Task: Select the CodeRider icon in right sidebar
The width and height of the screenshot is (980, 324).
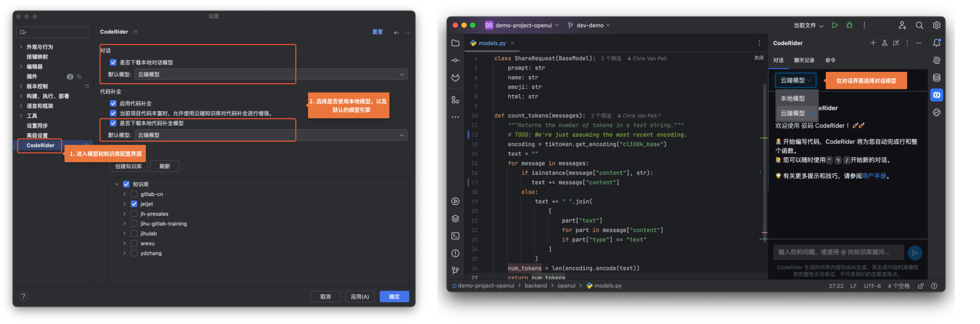Action: point(936,95)
